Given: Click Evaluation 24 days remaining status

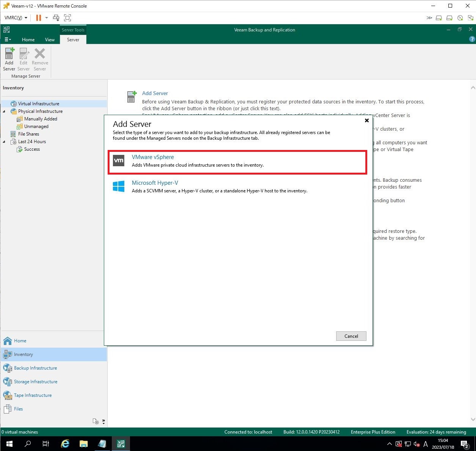Looking at the screenshot, I should click(436, 432).
